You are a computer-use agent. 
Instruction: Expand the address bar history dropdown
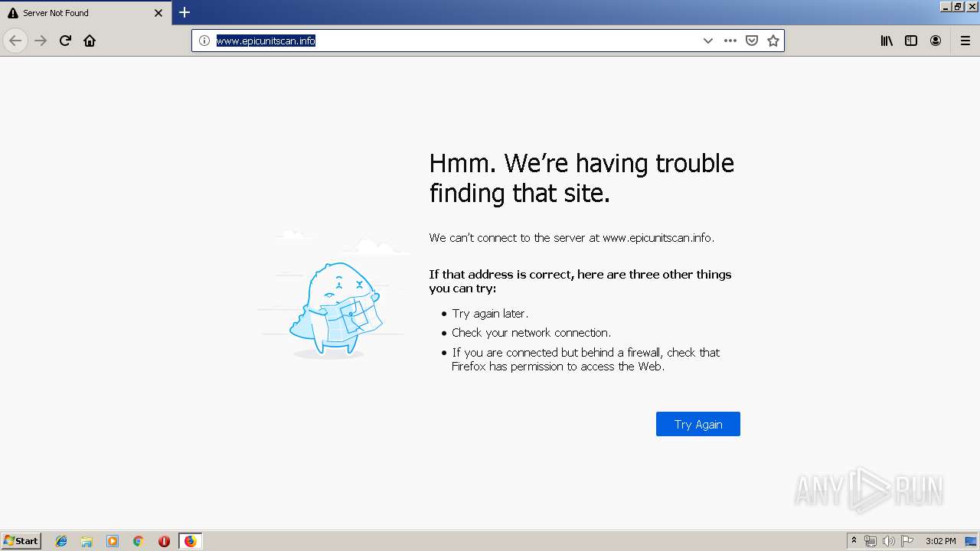708,41
